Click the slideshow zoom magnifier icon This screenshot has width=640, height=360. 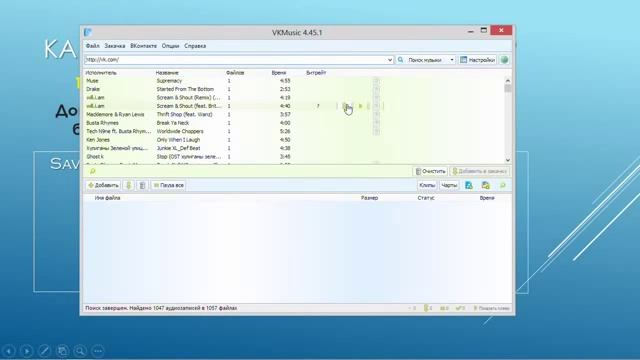tap(80, 351)
